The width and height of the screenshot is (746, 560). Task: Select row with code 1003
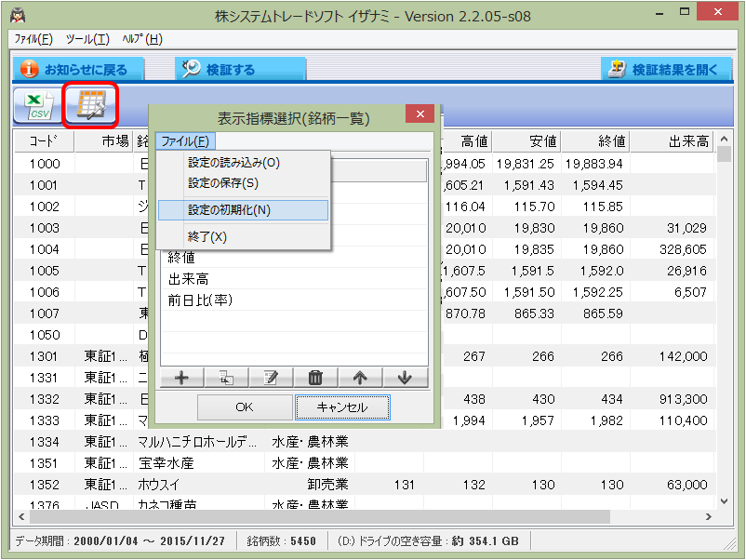[x=365, y=228]
